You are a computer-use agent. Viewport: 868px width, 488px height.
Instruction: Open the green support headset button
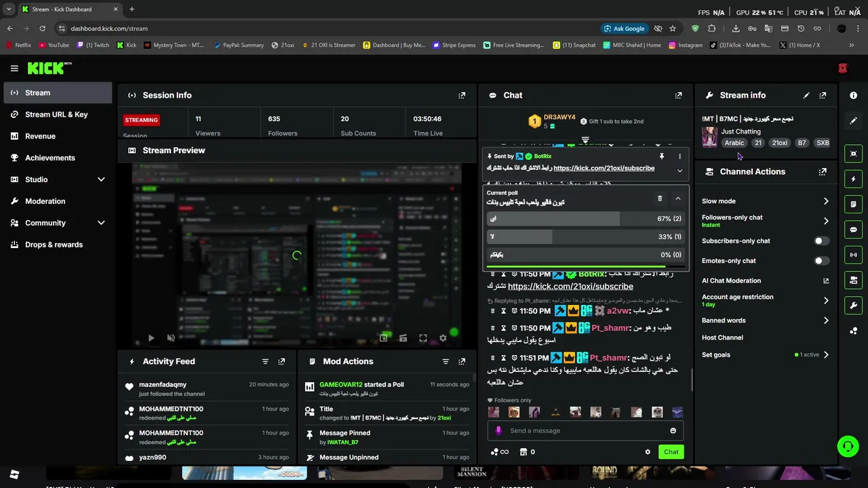pos(848,446)
